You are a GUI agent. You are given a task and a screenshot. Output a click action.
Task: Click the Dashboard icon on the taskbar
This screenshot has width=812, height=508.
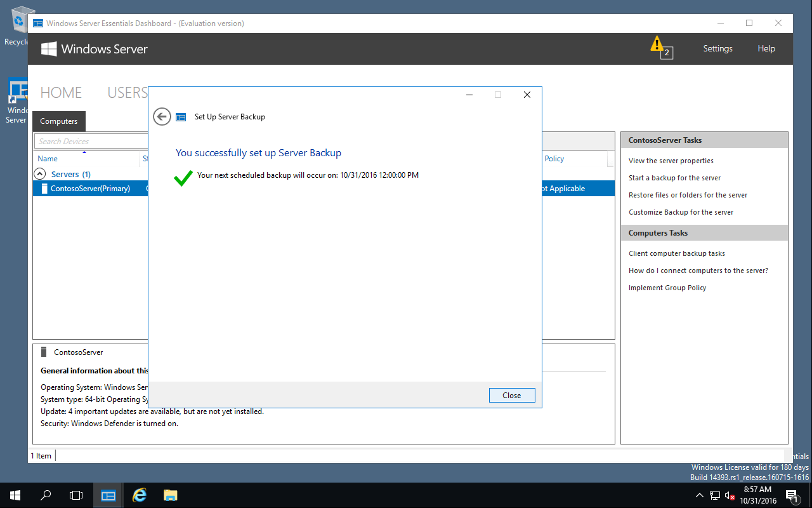coord(108,495)
